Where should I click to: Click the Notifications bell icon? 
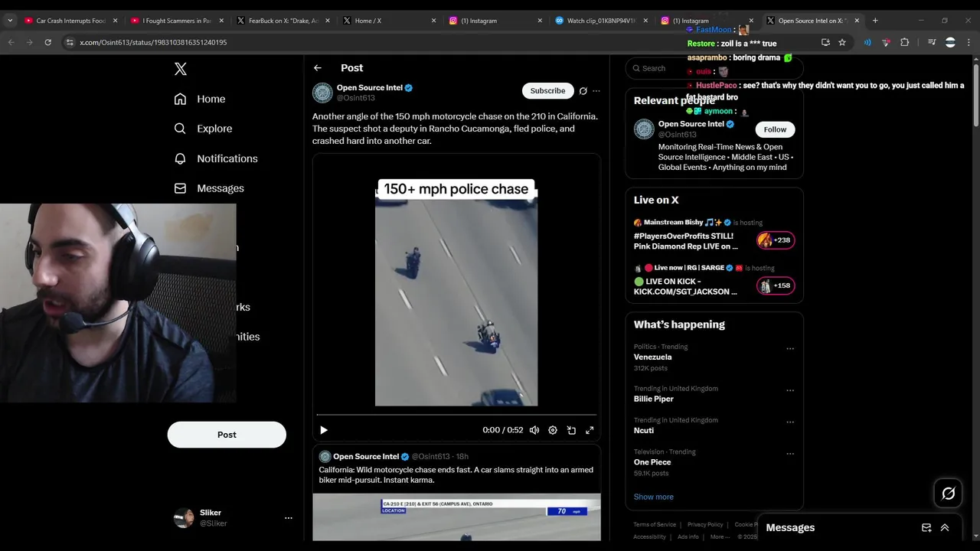(x=180, y=158)
